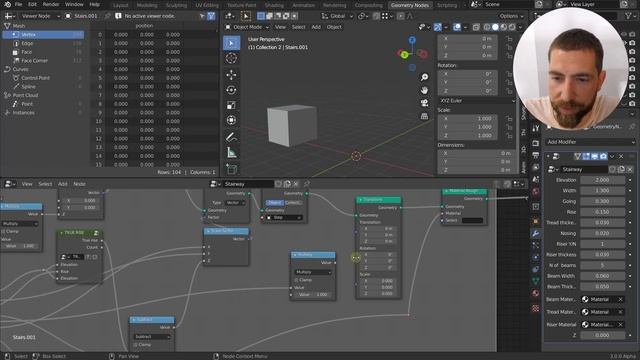Click the Going value field 0.300
Viewport: 640px width, 360px height.
[x=602, y=201]
